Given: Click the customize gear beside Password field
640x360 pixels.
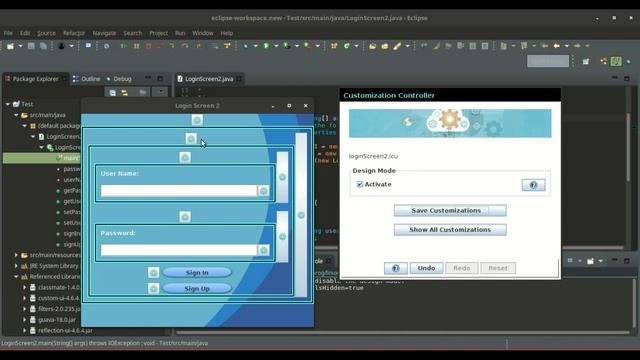Looking at the screenshot, I should point(264,250).
